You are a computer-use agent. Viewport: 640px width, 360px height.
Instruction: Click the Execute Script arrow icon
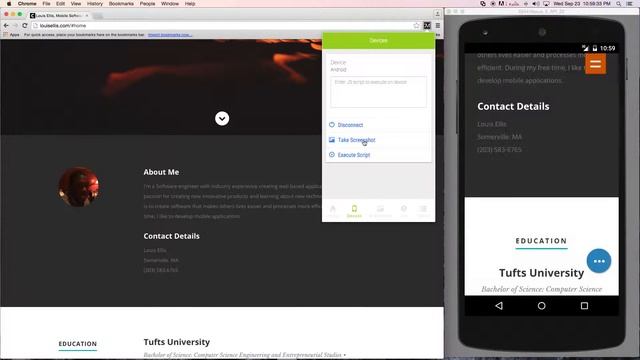point(332,155)
